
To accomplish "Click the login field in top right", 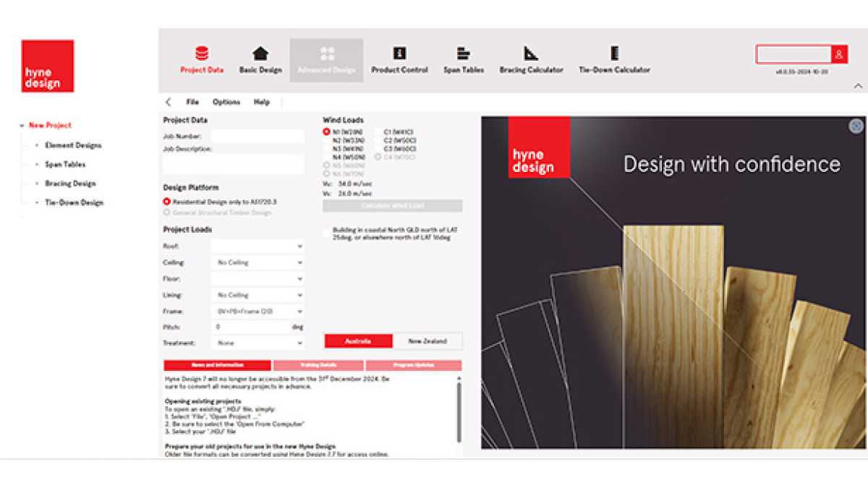I will [x=793, y=54].
